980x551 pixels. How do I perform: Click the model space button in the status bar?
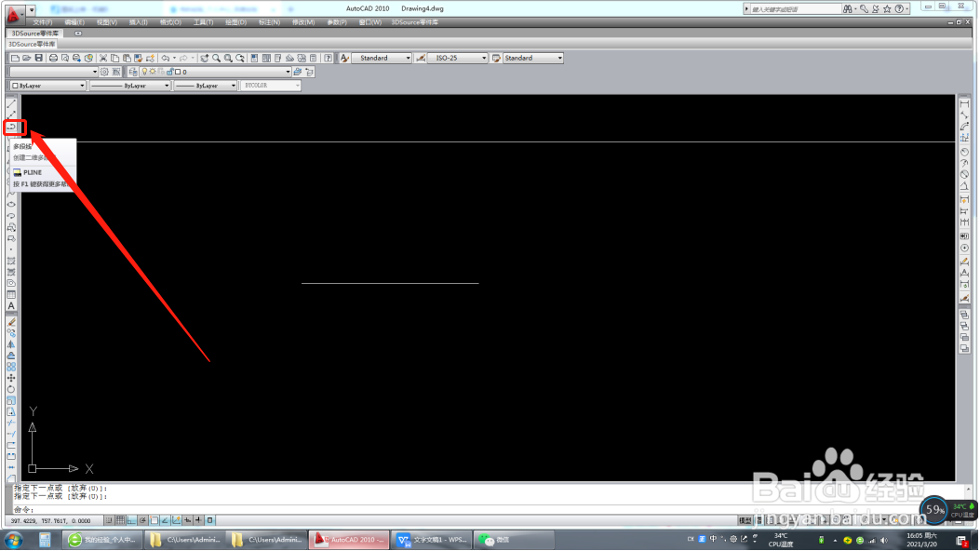point(745,520)
